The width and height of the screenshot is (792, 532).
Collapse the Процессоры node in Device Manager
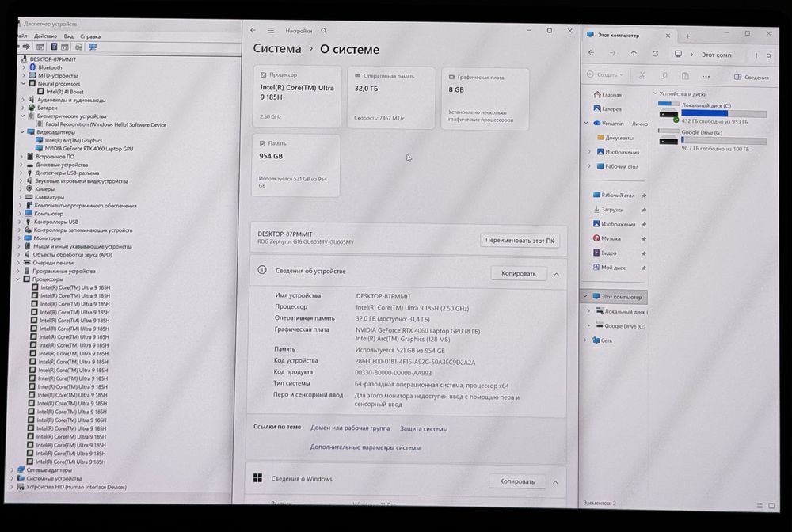(x=17, y=279)
